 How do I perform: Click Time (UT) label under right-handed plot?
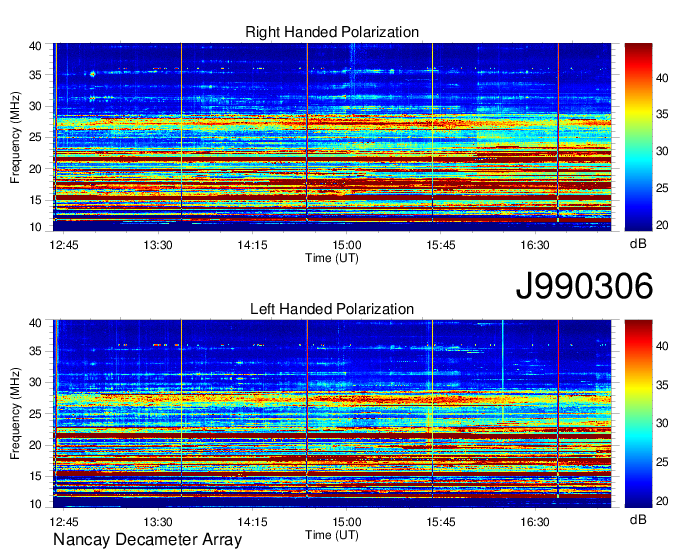pos(332,258)
